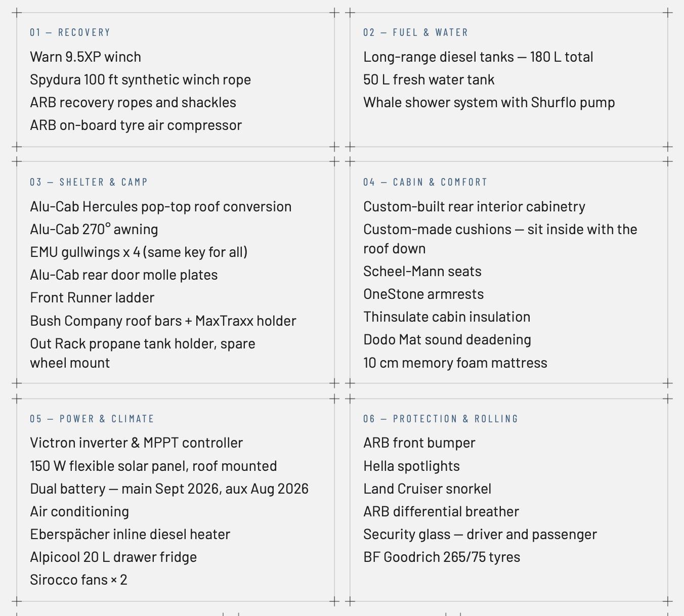
Task: Click the 'Sirocco fans × 2' line
Action: coord(78,580)
